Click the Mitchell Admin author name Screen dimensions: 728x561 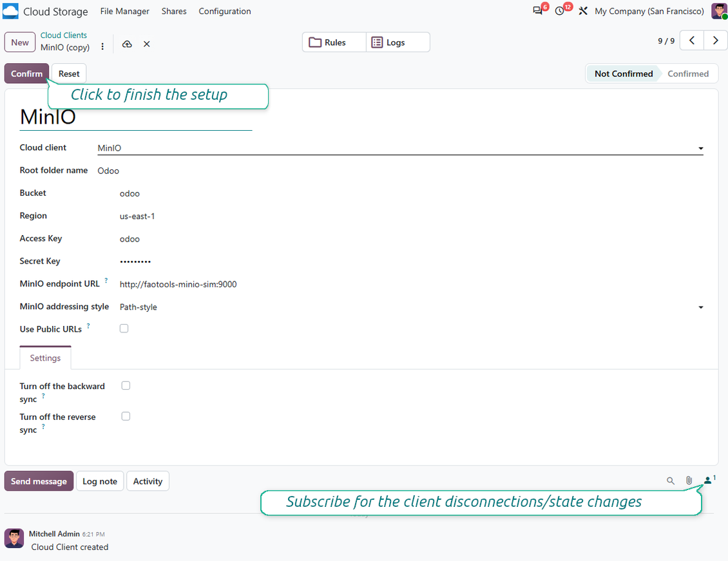(54, 533)
